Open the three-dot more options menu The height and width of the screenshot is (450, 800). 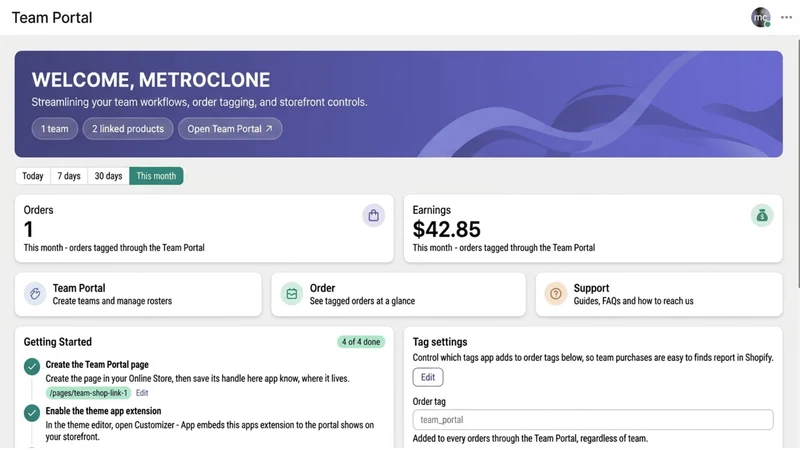point(786,17)
